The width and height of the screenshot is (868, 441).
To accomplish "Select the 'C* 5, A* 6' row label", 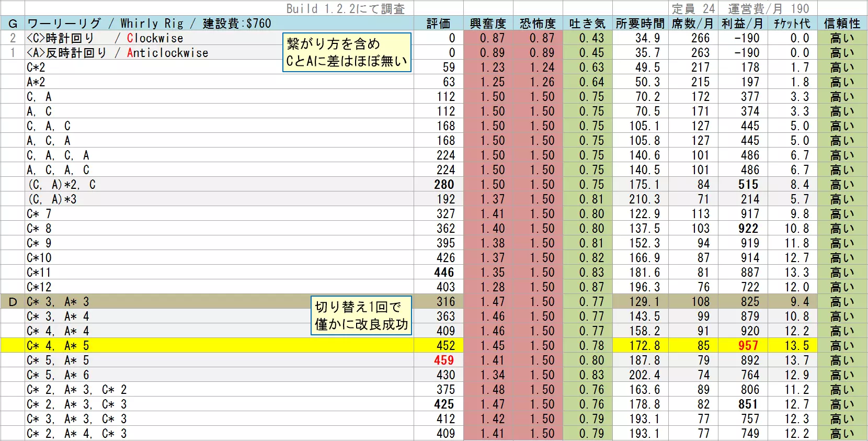I will tap(58, 375).
